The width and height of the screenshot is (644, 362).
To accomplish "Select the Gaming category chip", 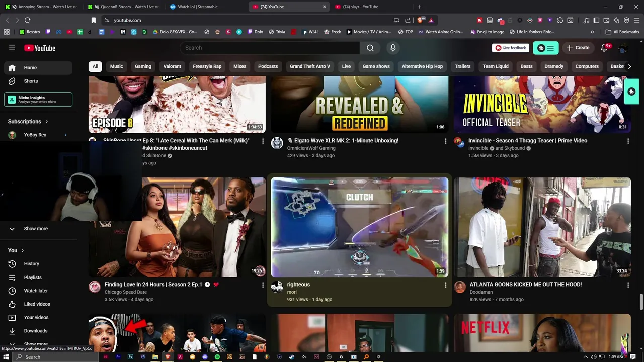I will (143, 66).
